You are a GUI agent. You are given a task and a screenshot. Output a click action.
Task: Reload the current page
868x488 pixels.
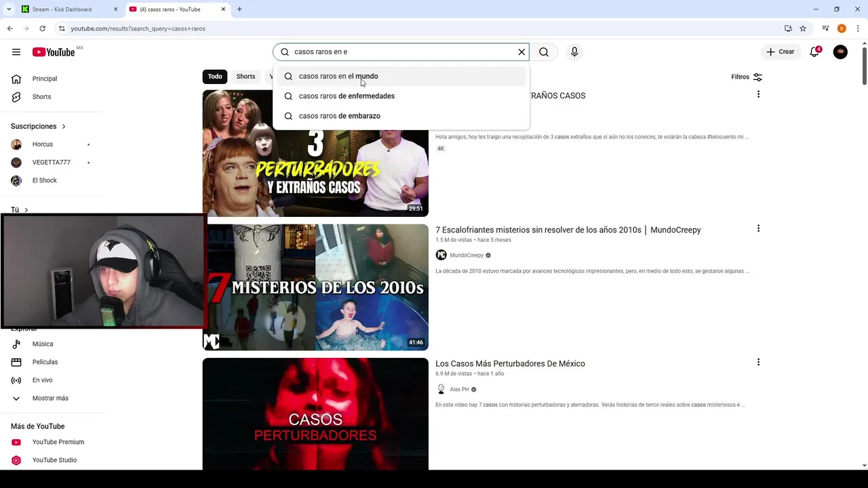tap(42, 28)
